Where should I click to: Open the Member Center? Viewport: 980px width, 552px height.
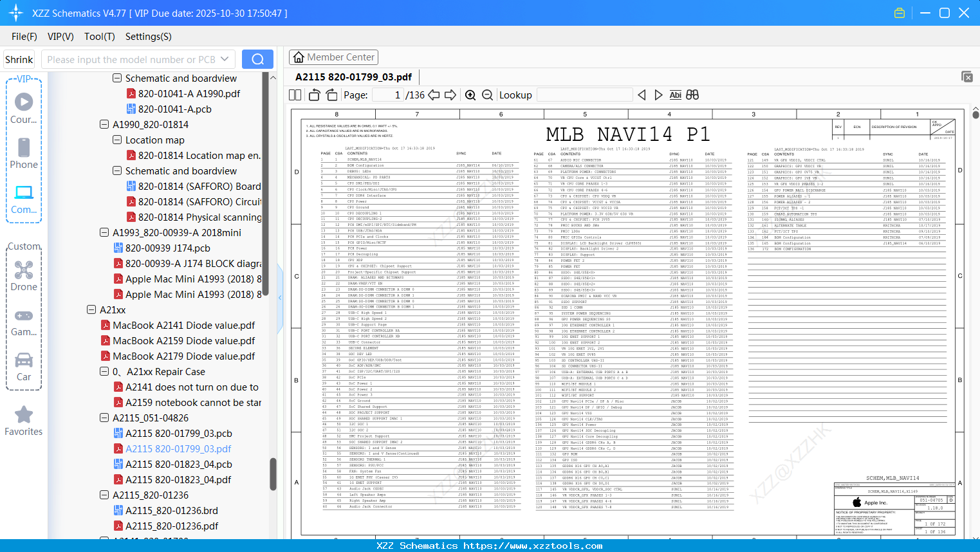pos(333,57)
